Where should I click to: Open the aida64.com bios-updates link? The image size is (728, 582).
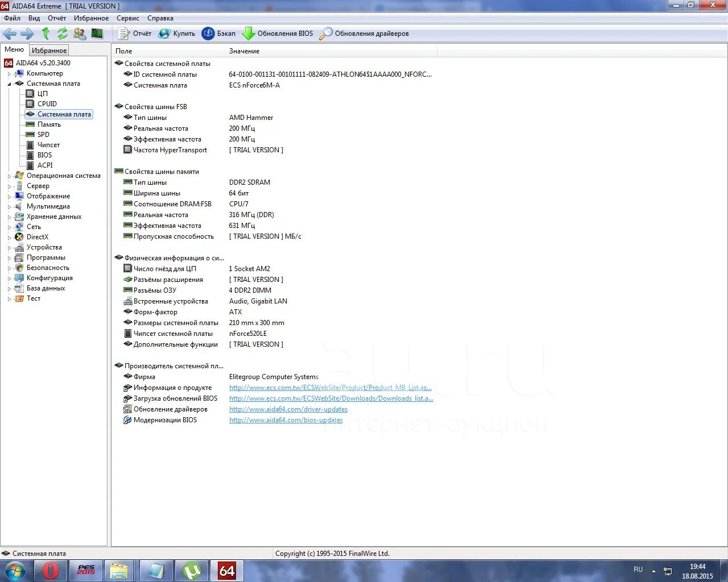(x=286, y=420)
